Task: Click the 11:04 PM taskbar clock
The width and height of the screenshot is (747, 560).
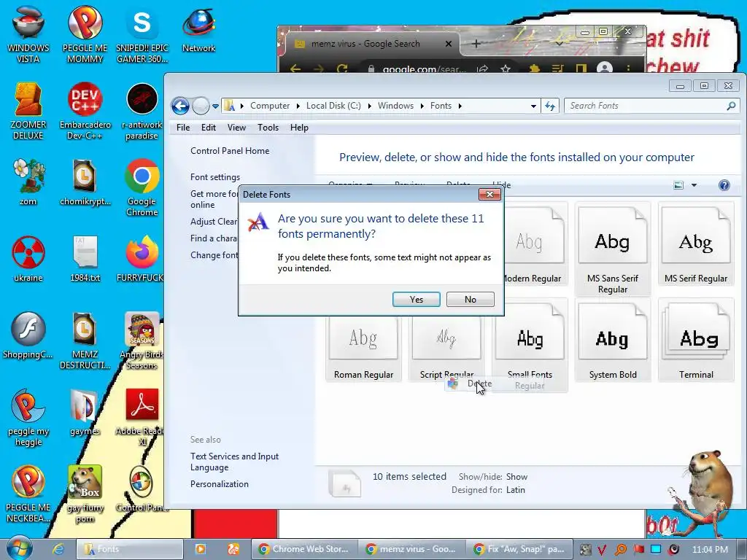Action: click(x=710, y=550)
